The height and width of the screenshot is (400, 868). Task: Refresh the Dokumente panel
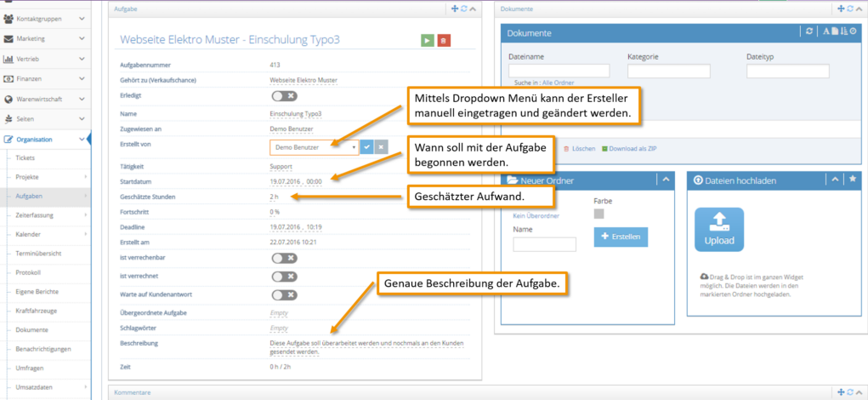pyautogui.click(x=810, y=32)
